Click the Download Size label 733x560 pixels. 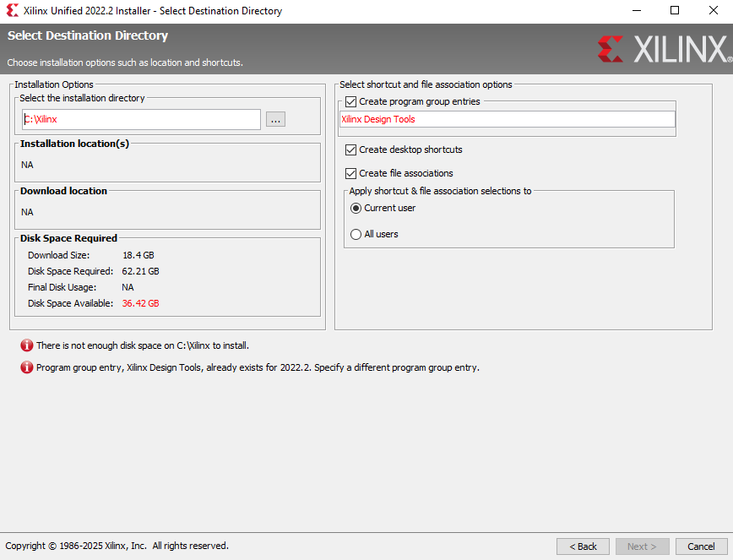click(x=59, y=255)
